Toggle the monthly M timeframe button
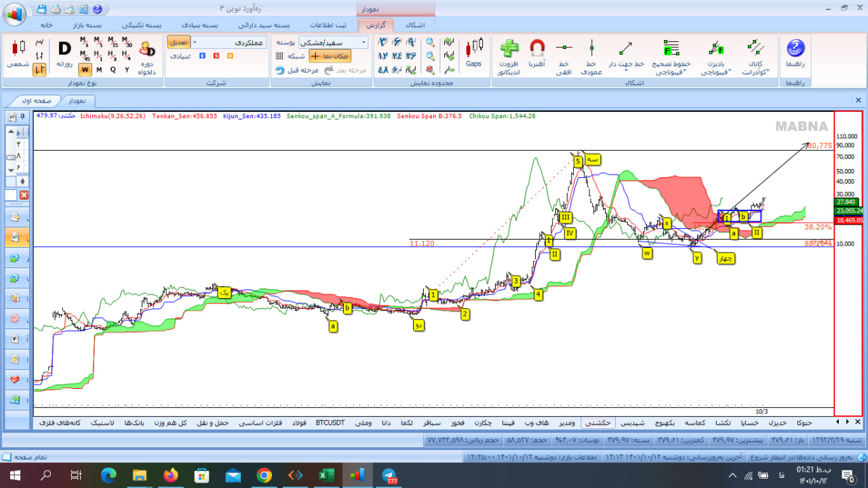This screenshot has height=488, width=868. [x=99, y=69]
